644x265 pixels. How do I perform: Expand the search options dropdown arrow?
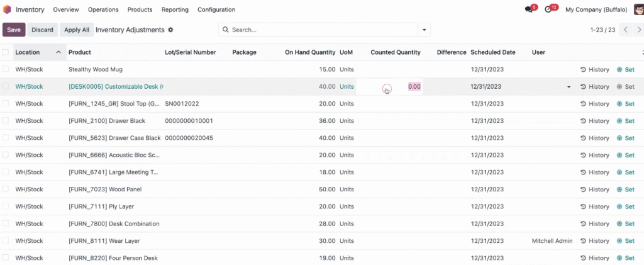click(x=424, y=30)
